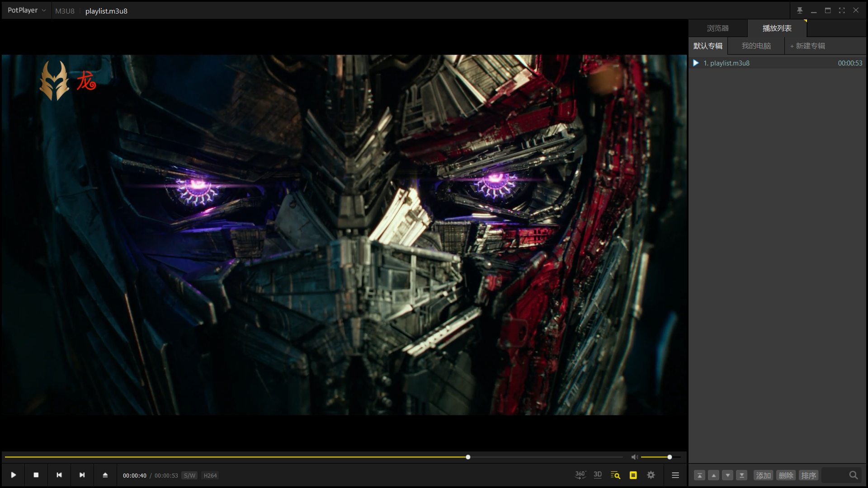Click the playlist search magnifier icon
This screenshot has height=488, width=868.
click(x=854, y=475)
